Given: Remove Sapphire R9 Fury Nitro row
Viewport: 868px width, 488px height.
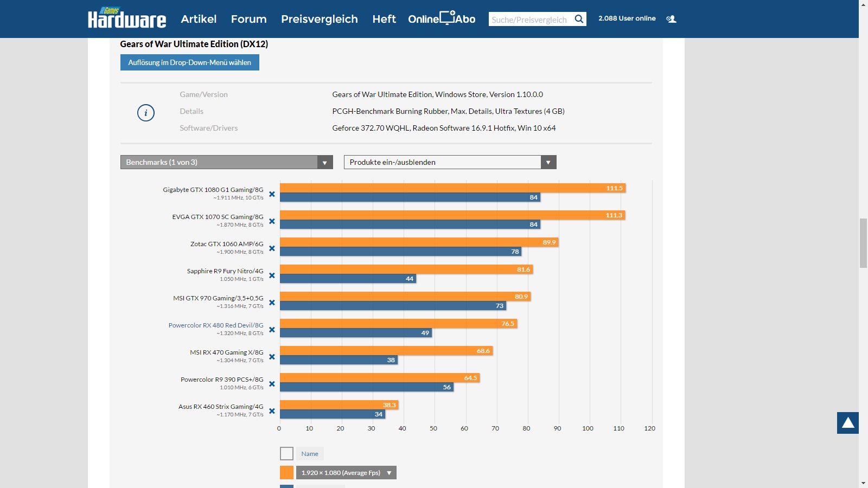Looking at the screenshot, I should (x=272, y=275).
